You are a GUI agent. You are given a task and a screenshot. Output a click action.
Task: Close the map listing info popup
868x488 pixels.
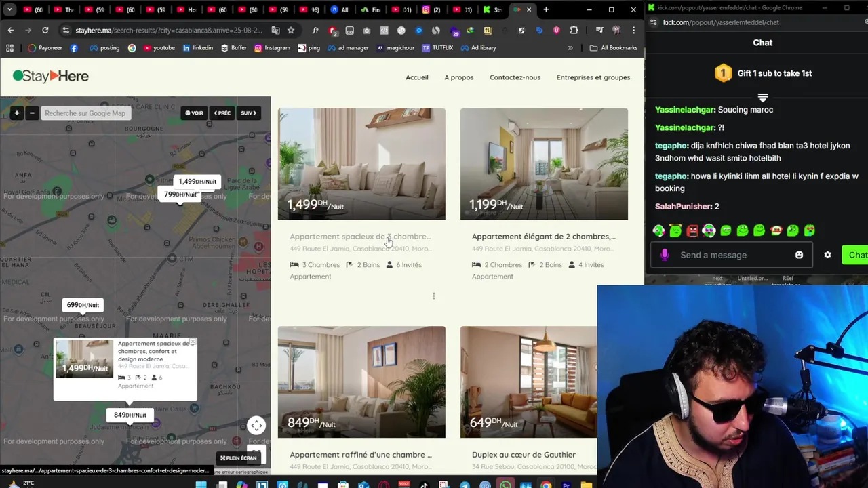tap(192, 342)
